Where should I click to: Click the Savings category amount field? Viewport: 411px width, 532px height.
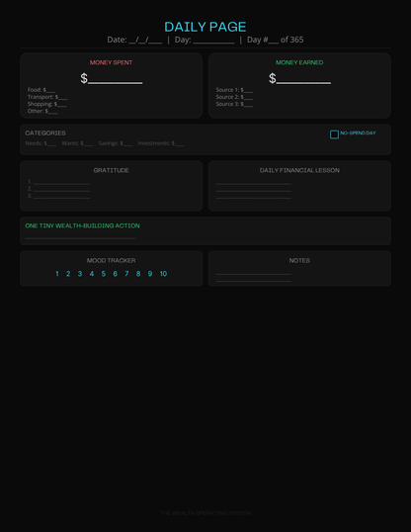point(127,143)
